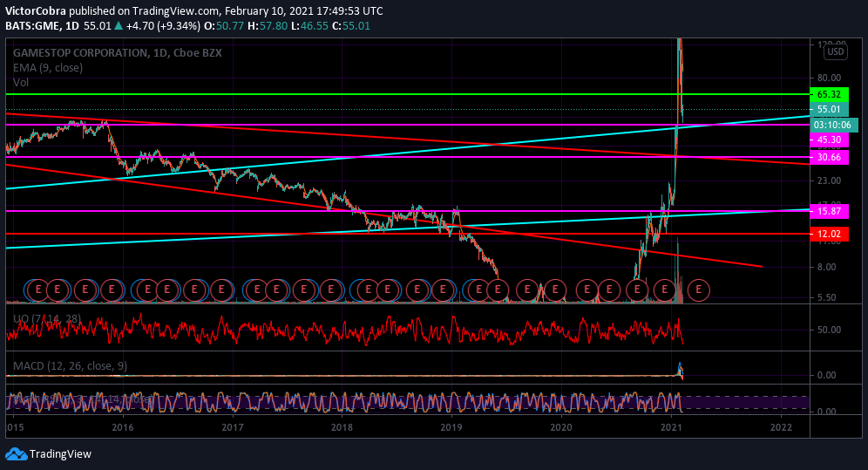The image size is (868, 470).
Task: Select the current price label 55.01
Action: (829, 110)
